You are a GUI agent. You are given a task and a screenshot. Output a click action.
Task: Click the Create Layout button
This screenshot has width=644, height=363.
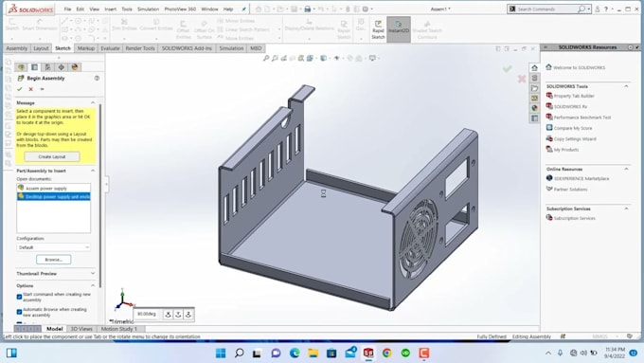pyautogui.click(x=52, y=156)
